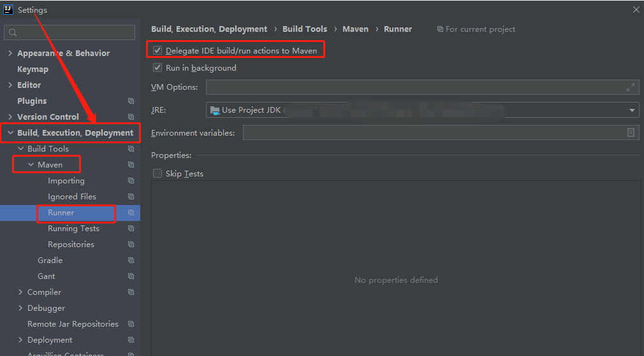Click the IntelliJ logo in the title bar
Screen dimensions: 644x356
[x=8, y=10]
